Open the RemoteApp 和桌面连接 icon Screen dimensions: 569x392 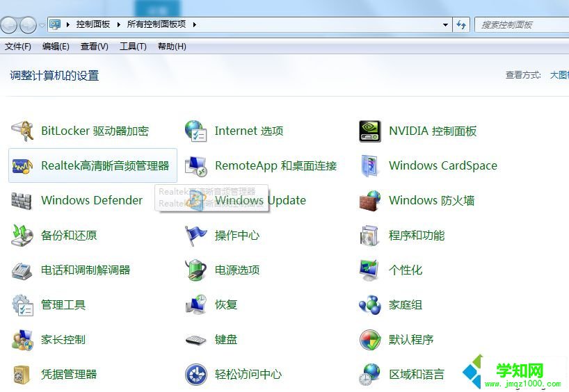point(195,165)
